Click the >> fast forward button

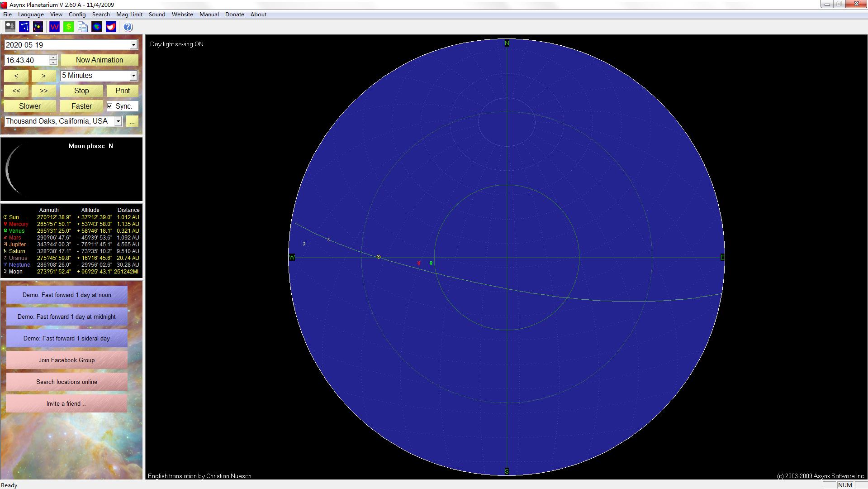coord(43,91)
